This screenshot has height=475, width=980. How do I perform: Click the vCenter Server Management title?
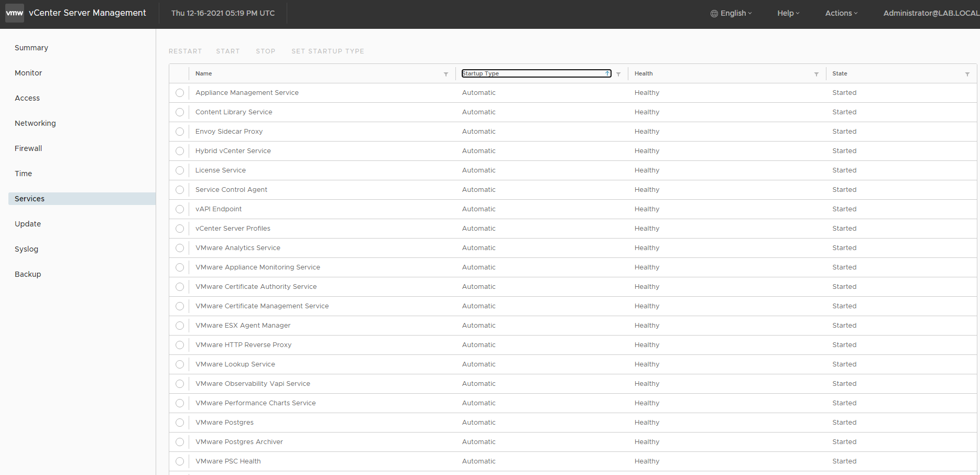coord(88,13)
